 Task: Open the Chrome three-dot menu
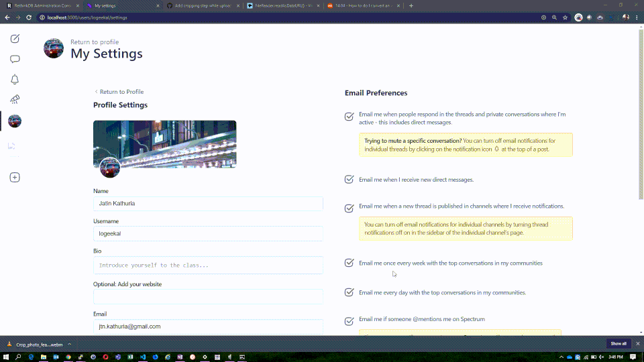click(x=637, y=17)
